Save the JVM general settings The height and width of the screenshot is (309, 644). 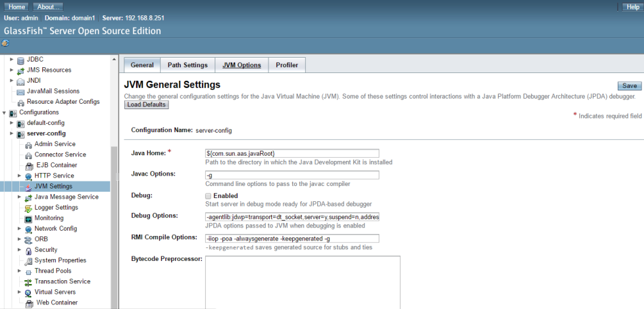coord(629,85)
